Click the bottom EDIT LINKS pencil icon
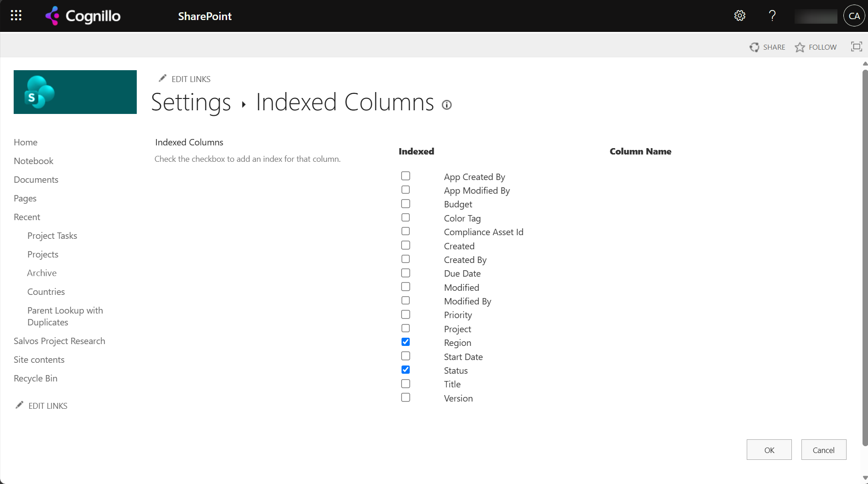 tap(19, 405)
